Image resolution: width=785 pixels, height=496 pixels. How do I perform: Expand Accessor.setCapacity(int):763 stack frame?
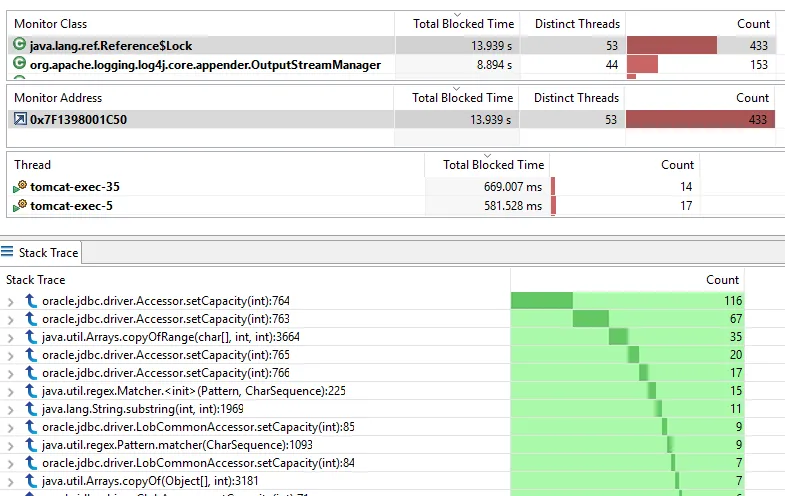tap(11, 320)
